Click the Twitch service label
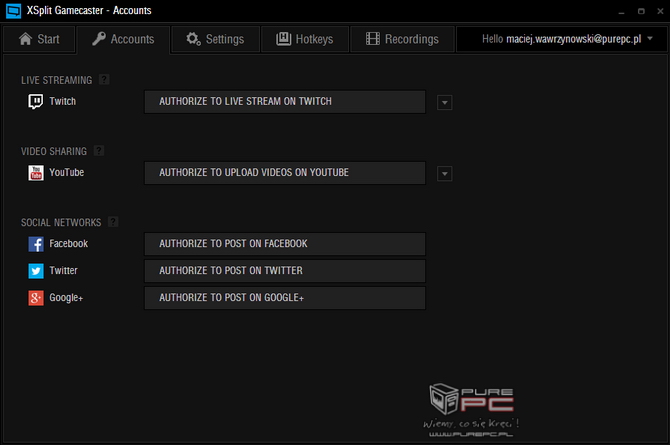Viewport: 670px width, 445px height. [62, 101]
